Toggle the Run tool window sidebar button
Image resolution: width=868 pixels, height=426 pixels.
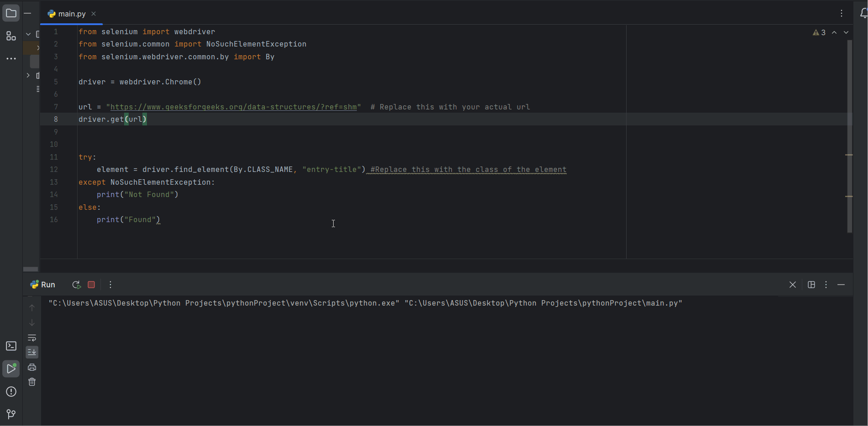coord(11,369)
